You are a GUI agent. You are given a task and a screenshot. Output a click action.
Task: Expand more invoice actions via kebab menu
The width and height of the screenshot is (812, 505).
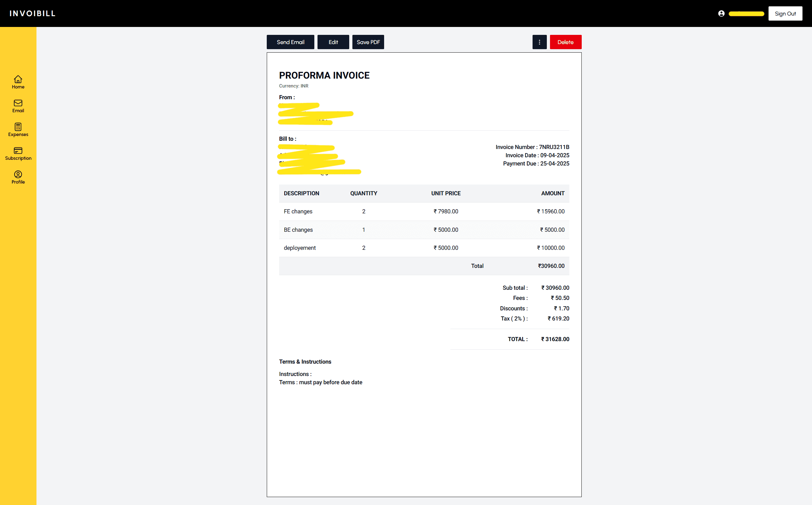(539, 42)
